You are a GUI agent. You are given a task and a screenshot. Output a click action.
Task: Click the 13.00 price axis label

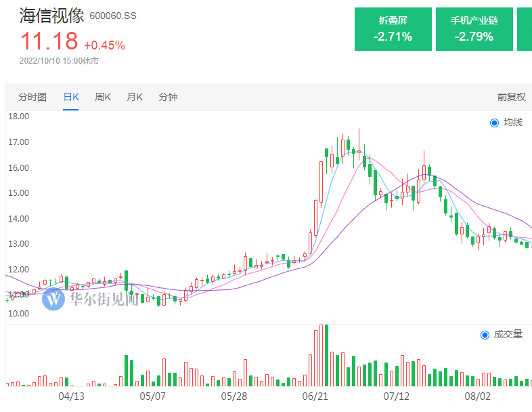click(19, 244)
